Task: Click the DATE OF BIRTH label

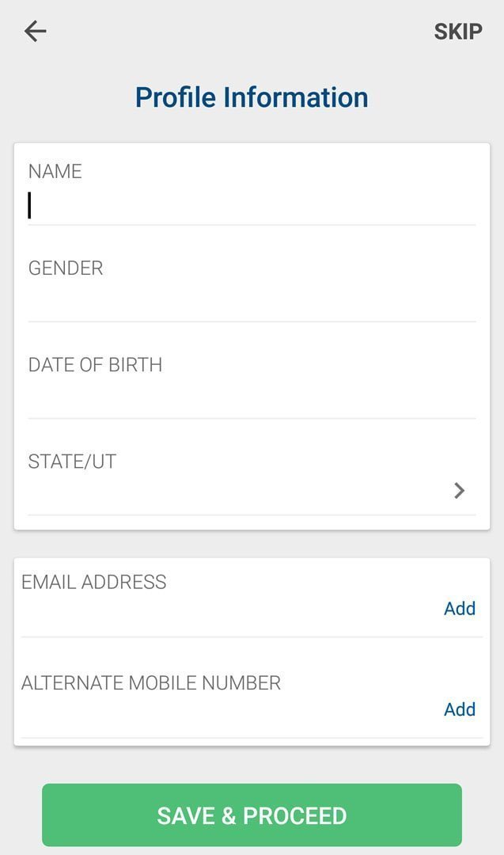Action: tap(95, 365)
